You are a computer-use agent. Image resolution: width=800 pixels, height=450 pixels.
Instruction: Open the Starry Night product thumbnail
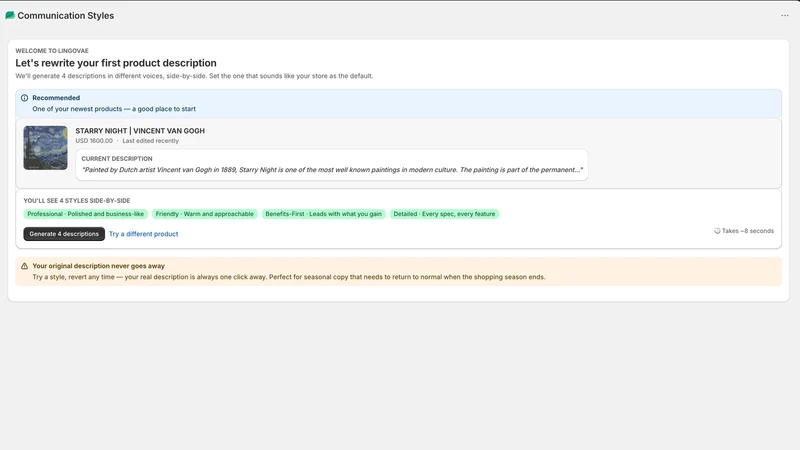pyautogui.click(x=45, y=148)
